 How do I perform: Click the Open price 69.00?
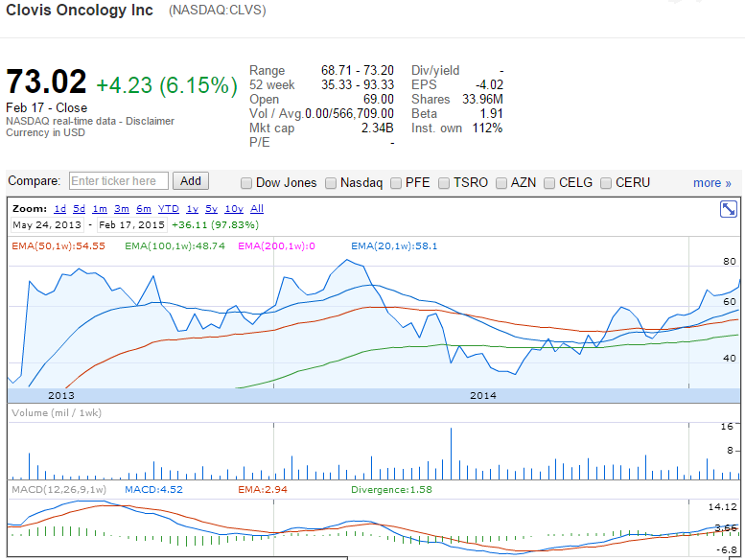point(379,100)
